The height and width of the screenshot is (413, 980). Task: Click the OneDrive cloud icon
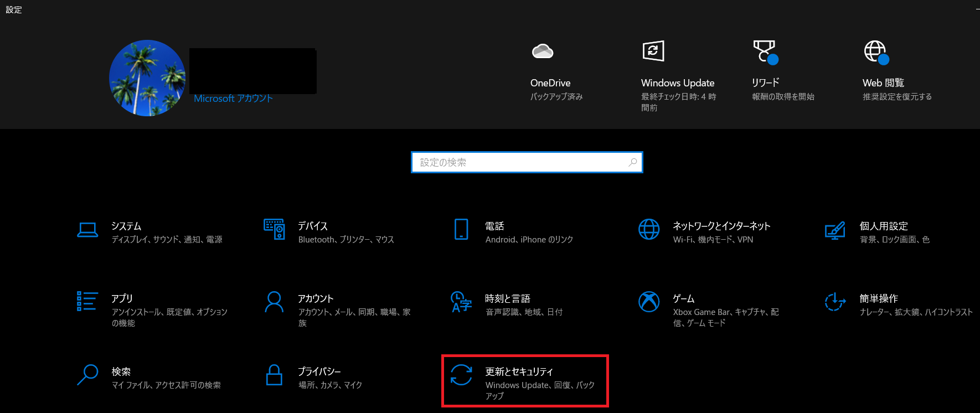pos(543,51)
